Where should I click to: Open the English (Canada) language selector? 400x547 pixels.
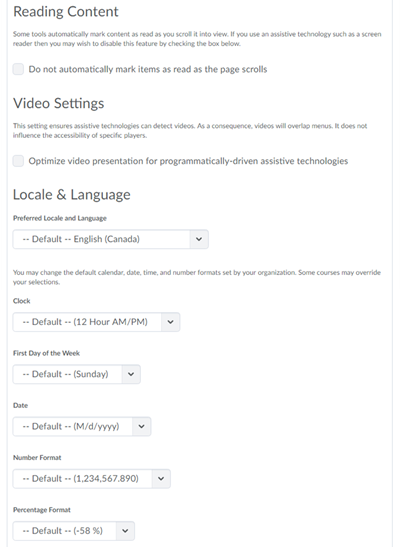111,239
